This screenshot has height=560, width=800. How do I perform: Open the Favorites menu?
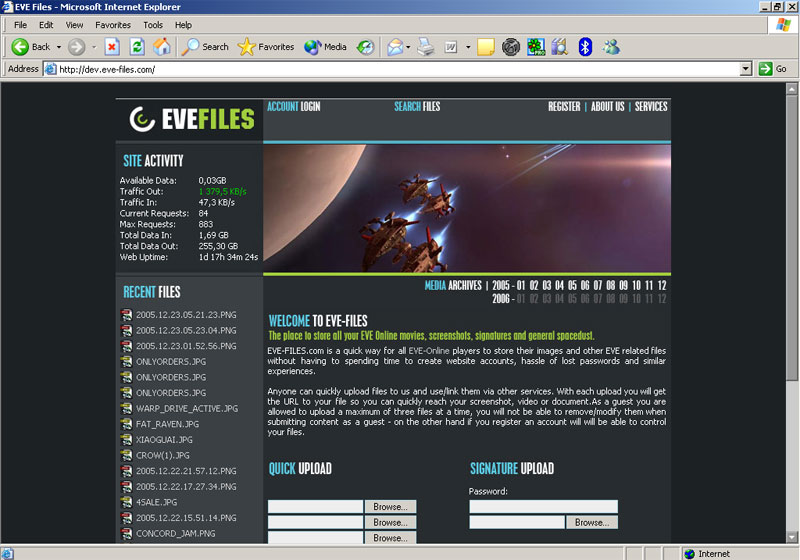(113, 25)
